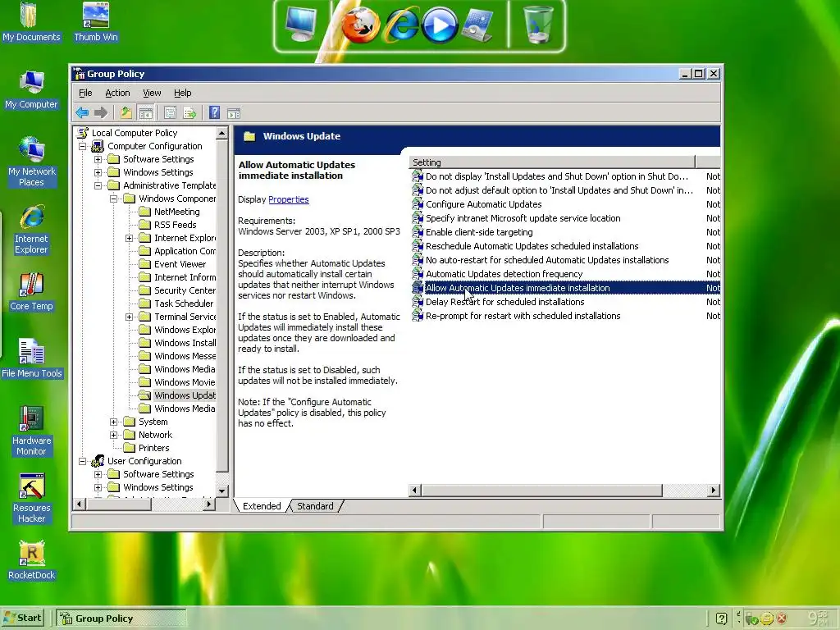Expand the Network tree node
This screenshot has width=840, height=630.
(x=113, y=435)
